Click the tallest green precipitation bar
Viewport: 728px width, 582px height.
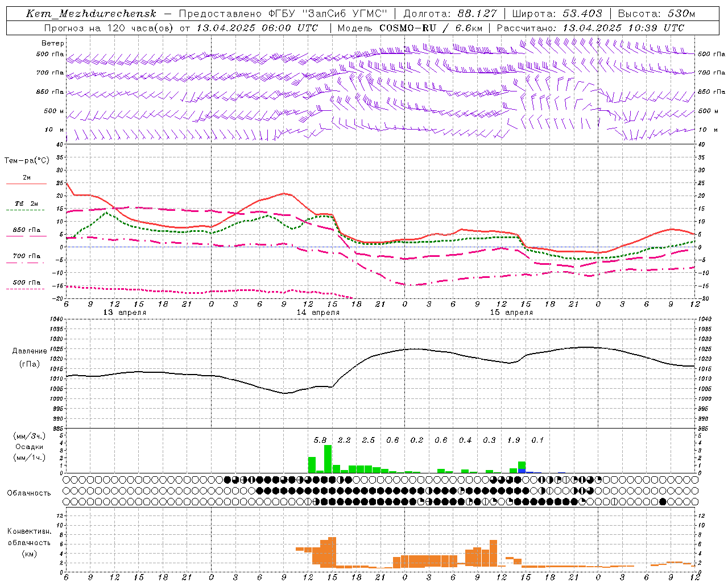[x=328, y=459]
